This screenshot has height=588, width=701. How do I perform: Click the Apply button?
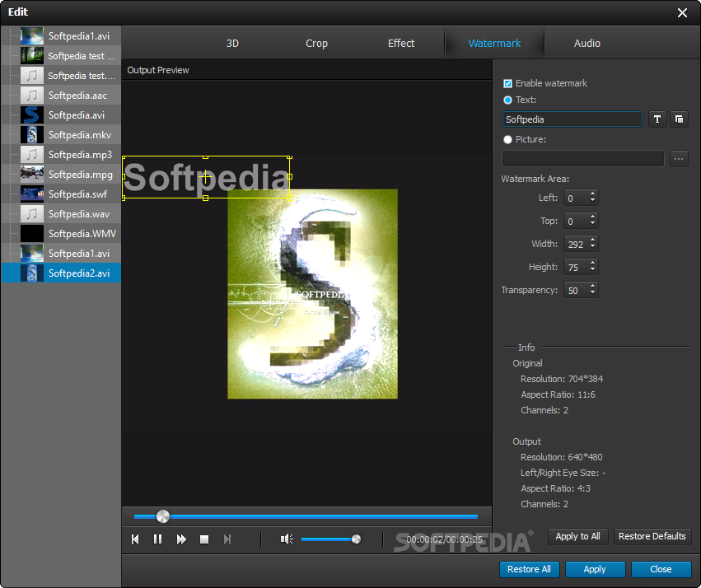(x=595, y=569)
